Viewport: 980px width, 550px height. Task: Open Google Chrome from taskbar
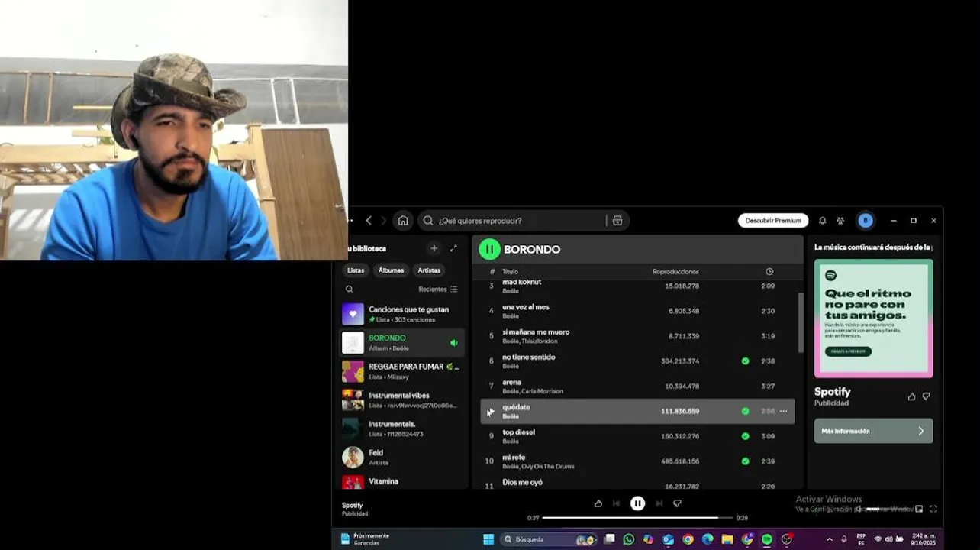pyautogui.click(x=688, y=539)
